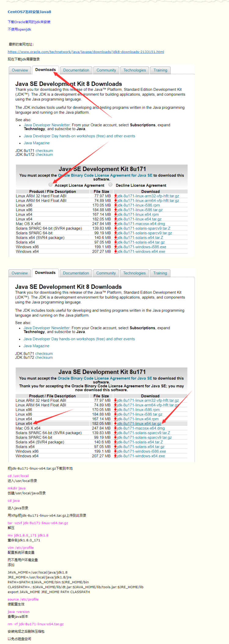The height and width of the screenshot is (644, 229).
Task: Click the 'JAVA_HOME=/usr/local/java/jdk1.8' line
Action: coord(38,573)
